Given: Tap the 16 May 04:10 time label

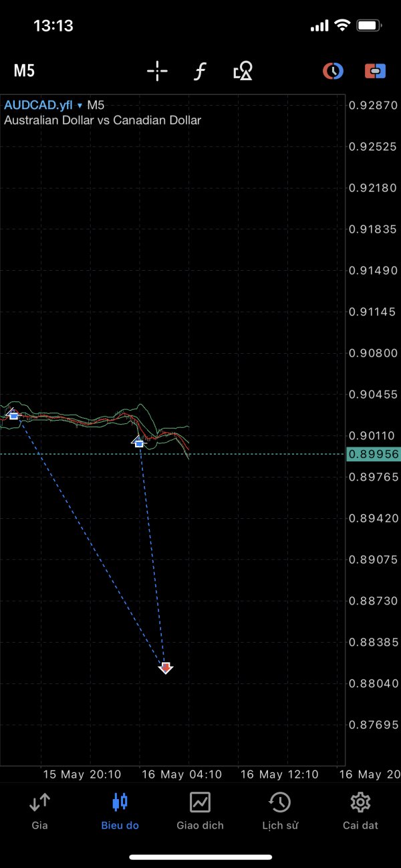Looking at the screenshot, I should 182,774.
